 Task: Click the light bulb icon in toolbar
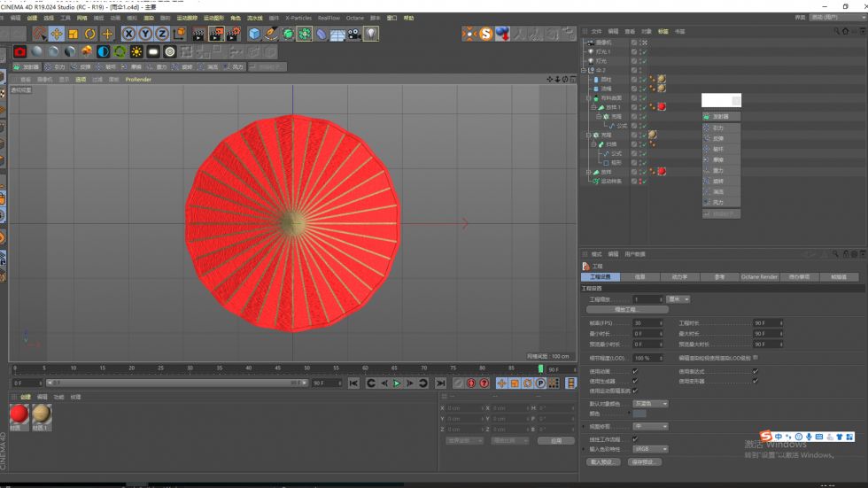pos(370,34)
